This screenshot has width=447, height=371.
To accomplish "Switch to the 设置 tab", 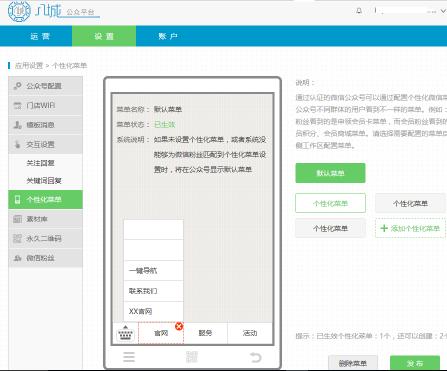I will [104, 36].
